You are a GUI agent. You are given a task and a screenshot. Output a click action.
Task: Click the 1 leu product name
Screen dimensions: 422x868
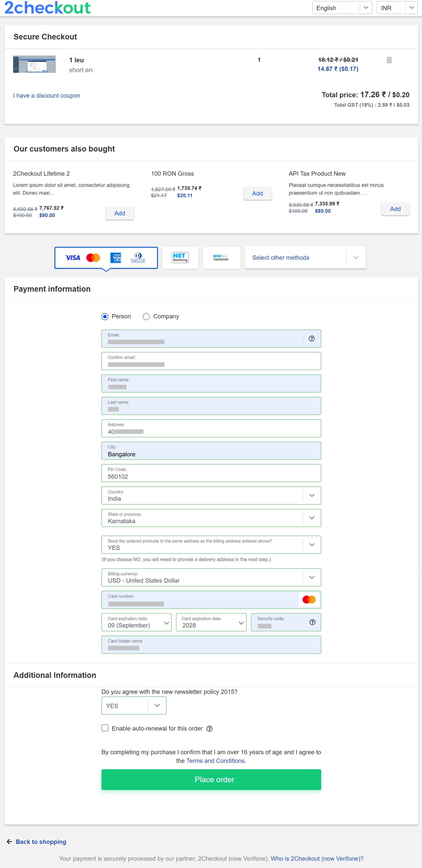pyautogui.click(x=76, y=60)
